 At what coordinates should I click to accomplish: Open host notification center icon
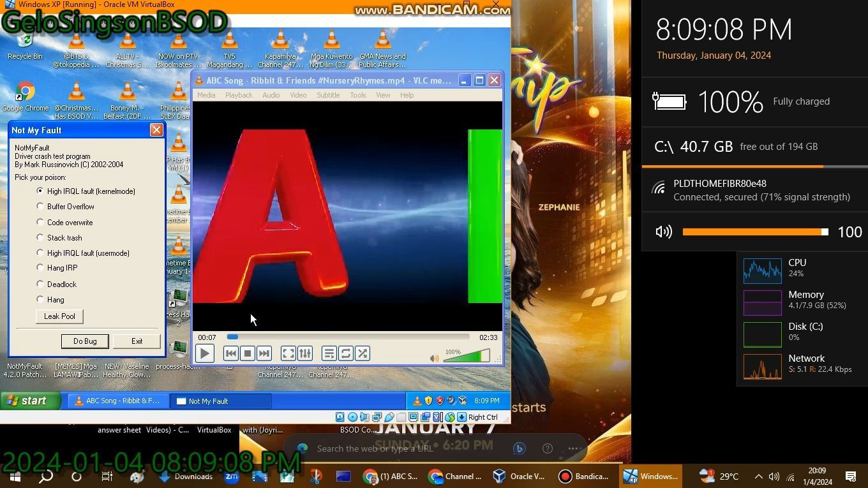[851, 477]
